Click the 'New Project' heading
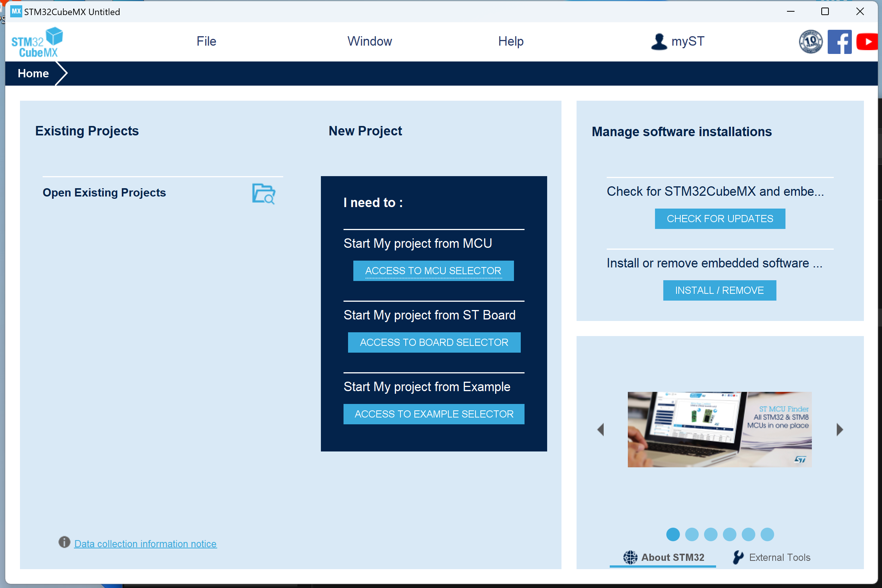The width and height of the screenshot is (882, 588). tap(365, 131)
